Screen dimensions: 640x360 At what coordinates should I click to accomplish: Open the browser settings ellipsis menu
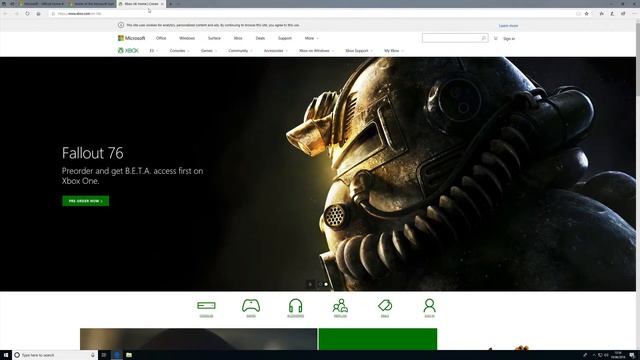coord(634,13)
